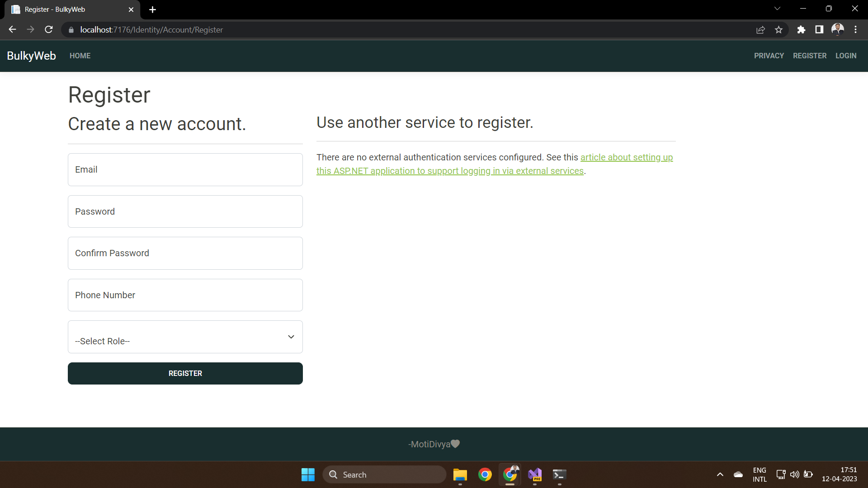Image resolution: width=868 pixels, height=488 pixels.
Task: Navigate back using the back arrow
Action: pos(12,29)
